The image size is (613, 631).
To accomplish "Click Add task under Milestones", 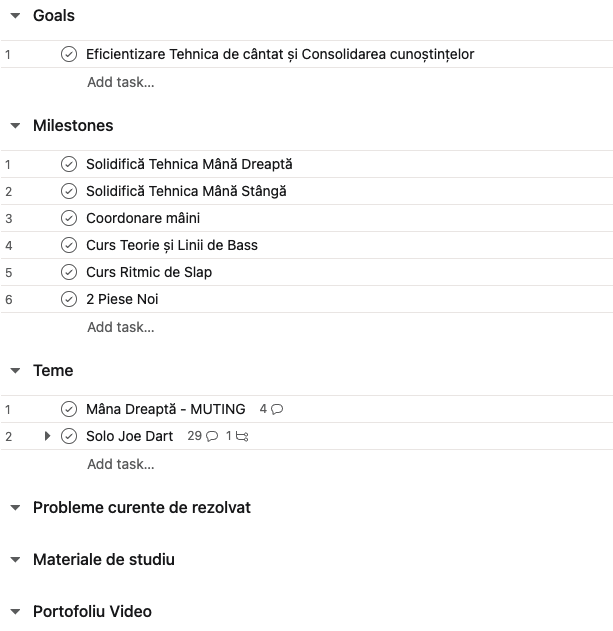I will pyautogui.click(x=120, y=327).
